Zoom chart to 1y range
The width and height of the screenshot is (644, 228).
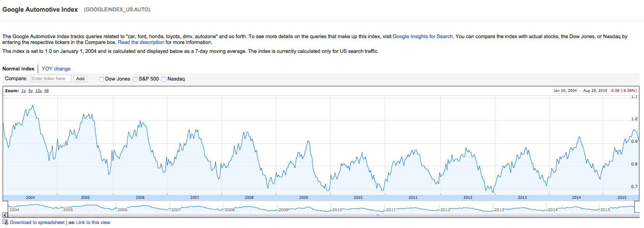tap(23, 91)
